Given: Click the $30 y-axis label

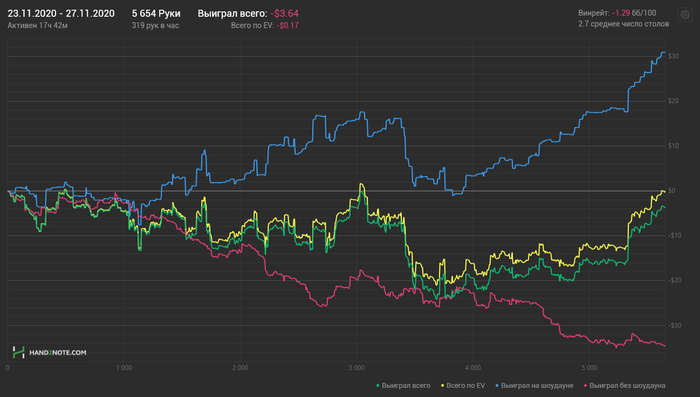Looking at the screenshot, I should pyautogui.click(x=674, y=56).
